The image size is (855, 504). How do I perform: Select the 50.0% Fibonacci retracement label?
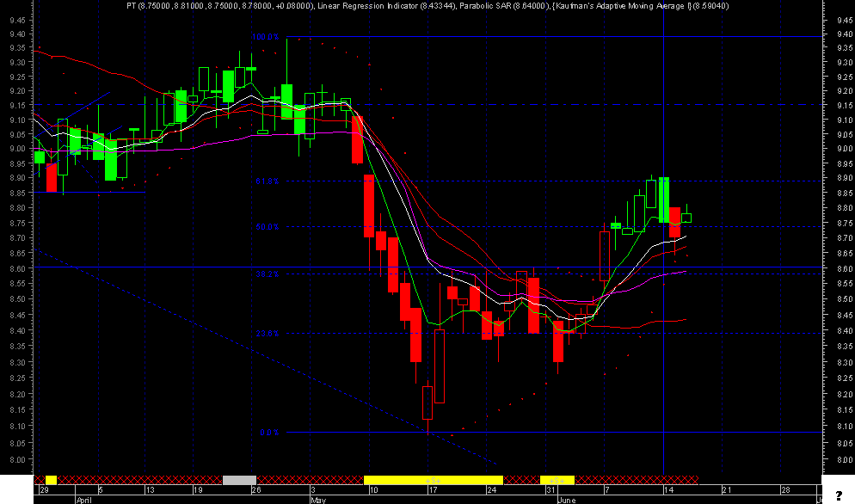pyautogui.click(x=268, y=227)
